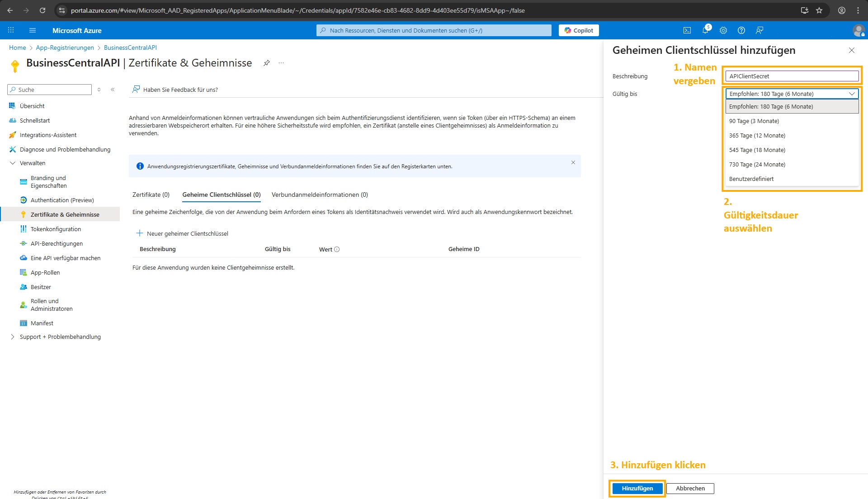Select Benutzerdefiniert option
868x499 pixels.
(x=792, y=179)
